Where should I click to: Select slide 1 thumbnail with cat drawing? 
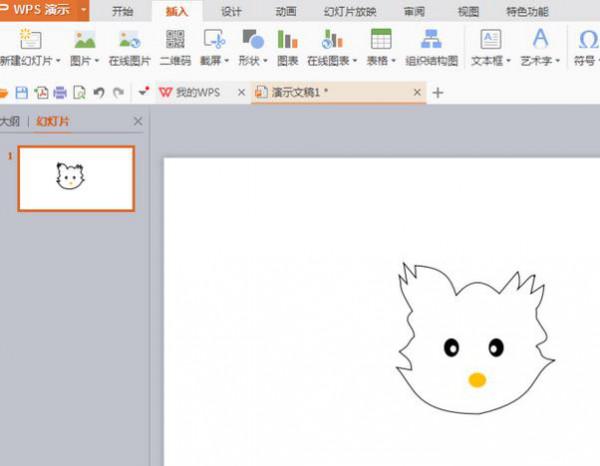click(x=76, y=178)
